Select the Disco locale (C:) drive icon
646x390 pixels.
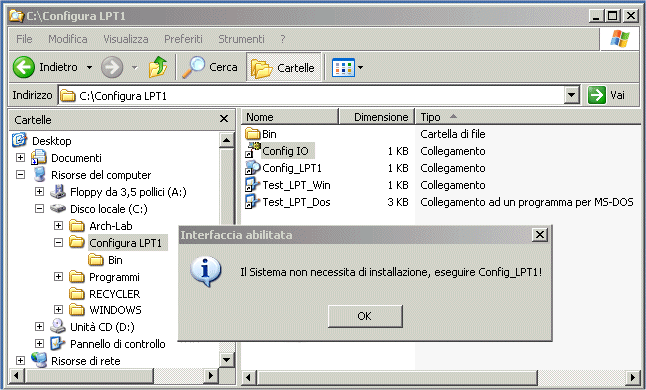58,208
